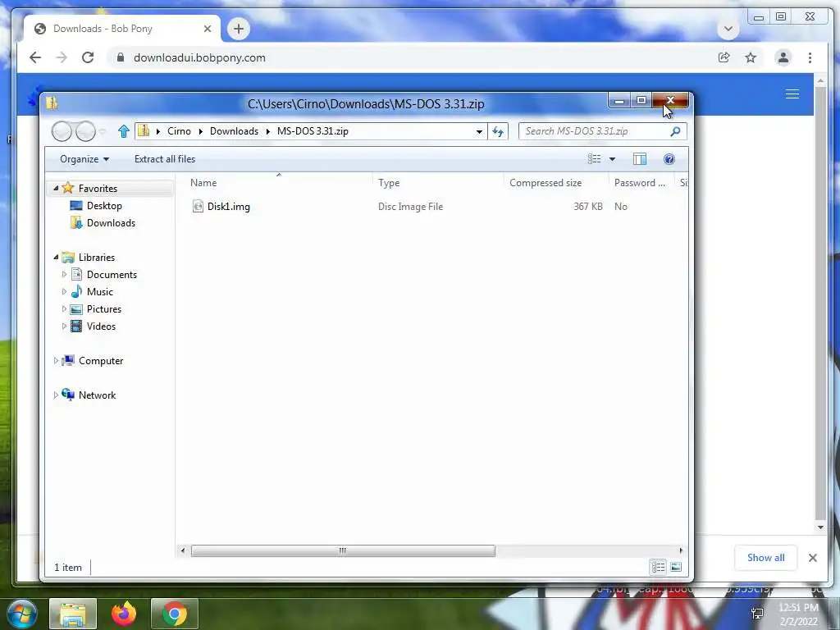This screenshot has height=630, width=840.
Task: Click Chrome taskbar icon
Action: pyautogui.click(x=175, y=614)
